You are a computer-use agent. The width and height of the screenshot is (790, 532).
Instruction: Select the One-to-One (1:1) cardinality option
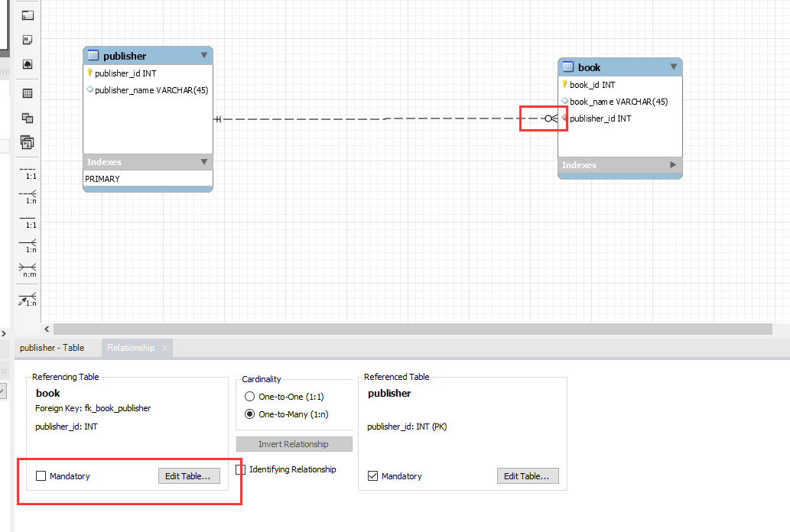point(250,396)
